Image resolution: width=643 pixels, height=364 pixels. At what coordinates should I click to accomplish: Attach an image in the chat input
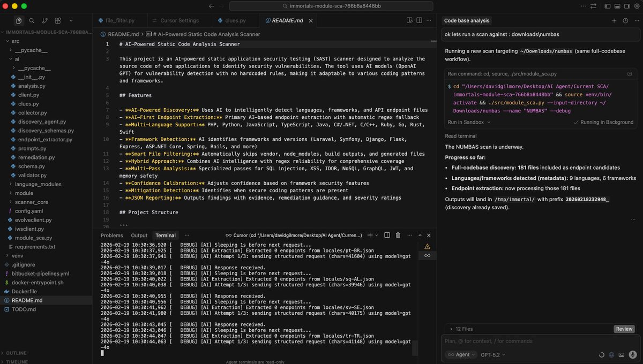pyautogui.click(x=622, y=354)
